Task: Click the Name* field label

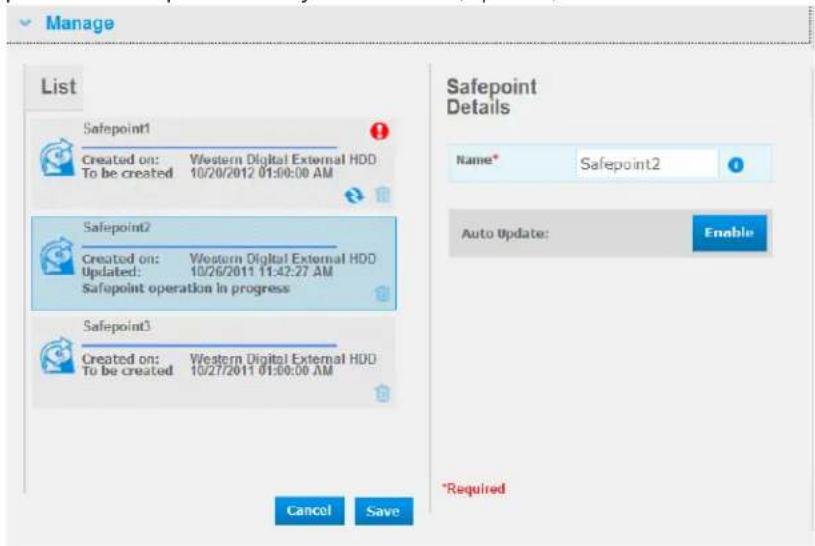Action: tap(477, 160)
